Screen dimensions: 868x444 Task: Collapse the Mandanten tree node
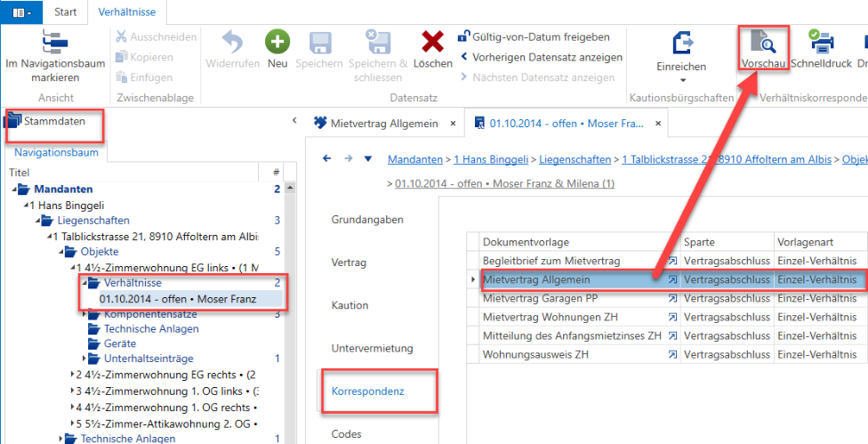[x=13, y=190]
